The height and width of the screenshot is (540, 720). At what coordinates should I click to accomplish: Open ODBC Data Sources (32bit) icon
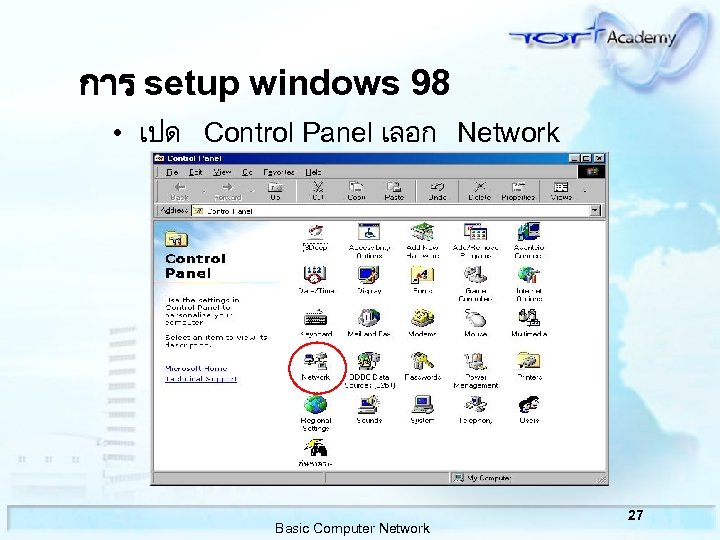click(x=369, y=371)
